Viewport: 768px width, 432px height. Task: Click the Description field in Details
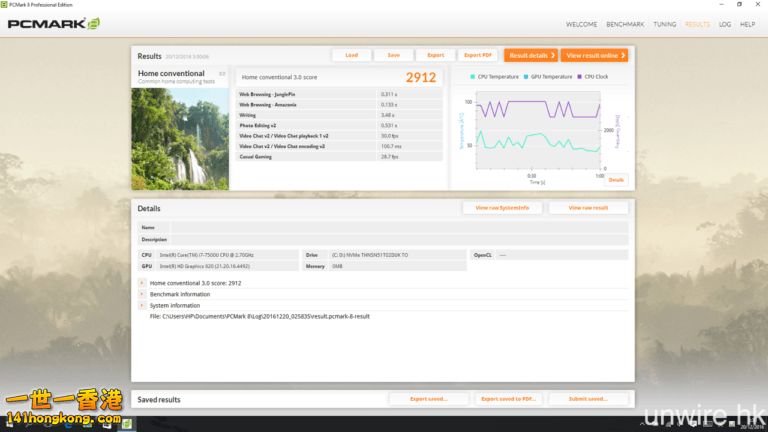(399, 240)
